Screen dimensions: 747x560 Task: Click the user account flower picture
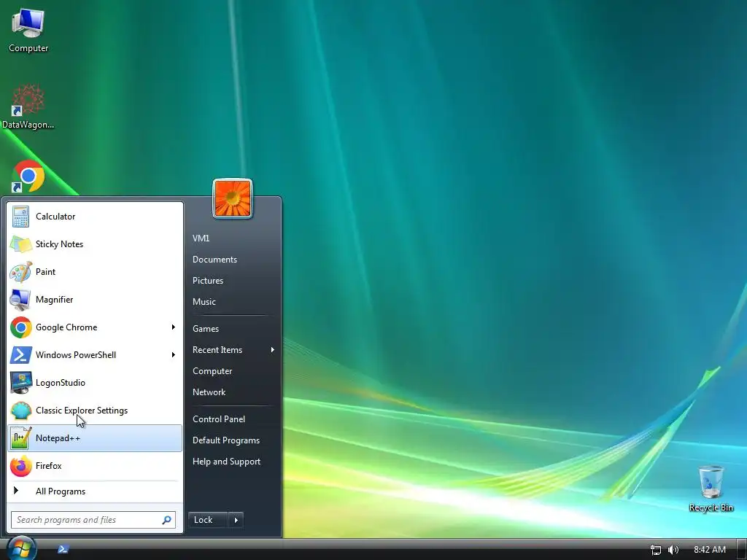point(233,199)
